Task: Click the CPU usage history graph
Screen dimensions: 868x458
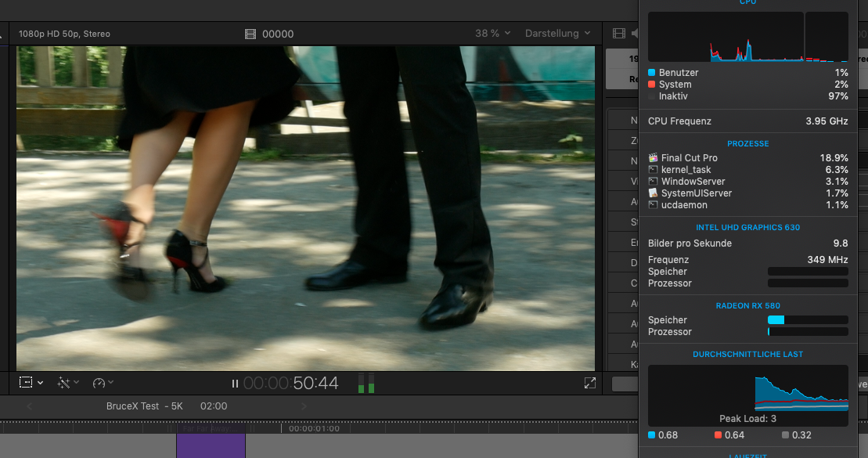Action: [725, 37]
